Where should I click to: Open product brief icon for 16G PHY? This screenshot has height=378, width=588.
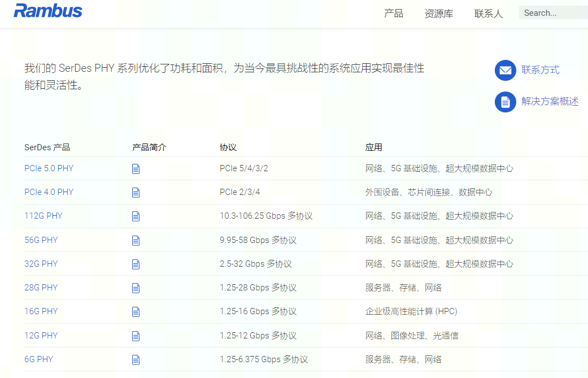pos(136,312)
